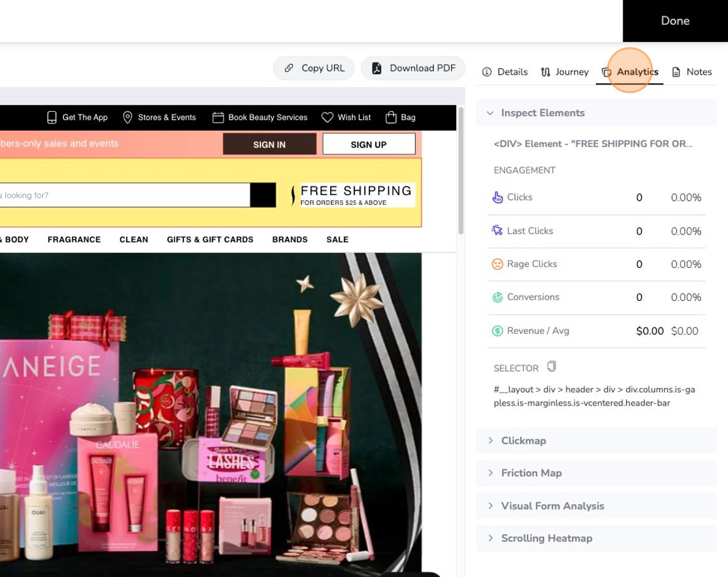This screenshot has height=577, width=728.
Task: Click the Conversions label
Action: coord(533,297)
